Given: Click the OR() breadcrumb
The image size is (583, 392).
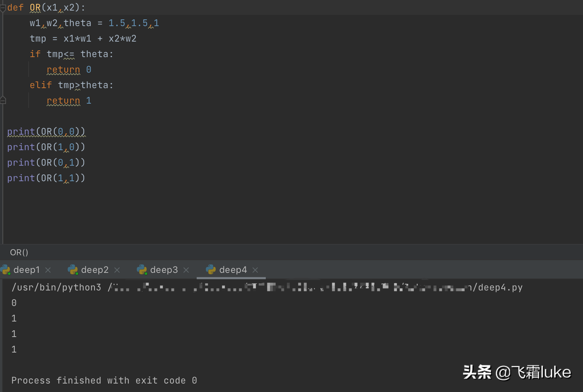Looking at the screenshot, I should click(x=19, y=252).
